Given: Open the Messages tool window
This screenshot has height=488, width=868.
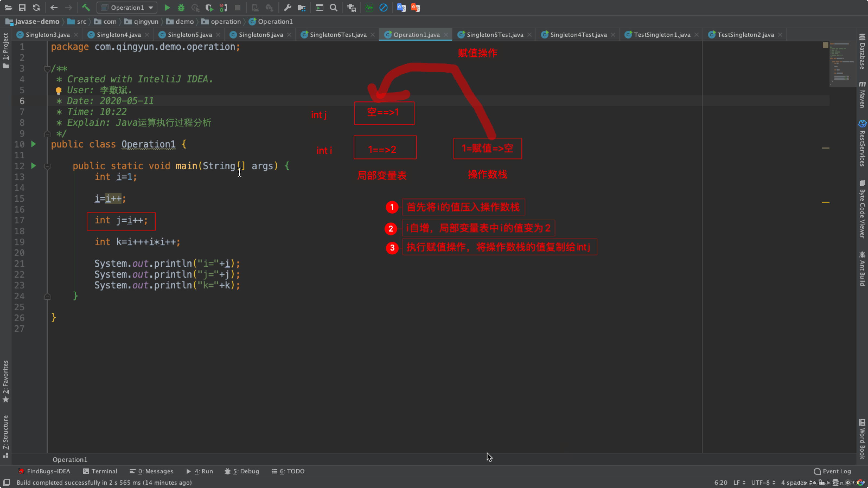Looking at the screenshot, I should click(151, 471).
